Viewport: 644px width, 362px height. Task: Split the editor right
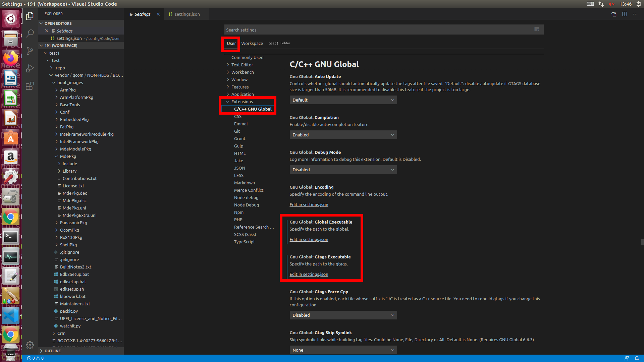pos(625,14)
